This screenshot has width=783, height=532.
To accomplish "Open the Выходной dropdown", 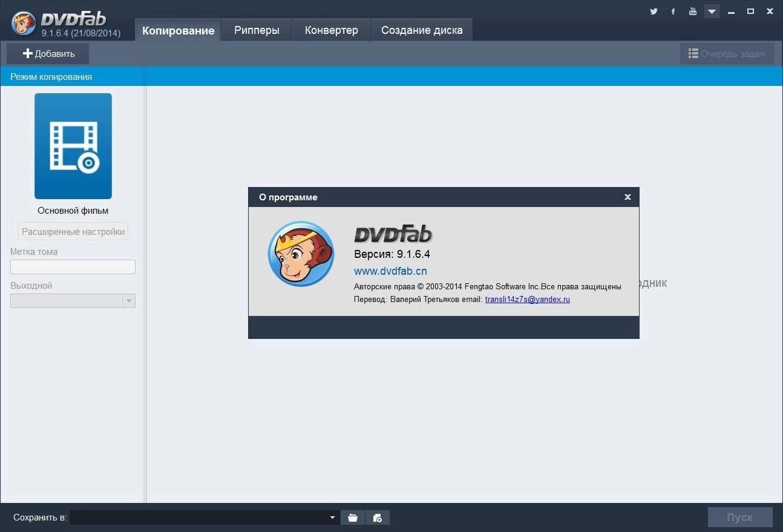I will pos(73,301).
